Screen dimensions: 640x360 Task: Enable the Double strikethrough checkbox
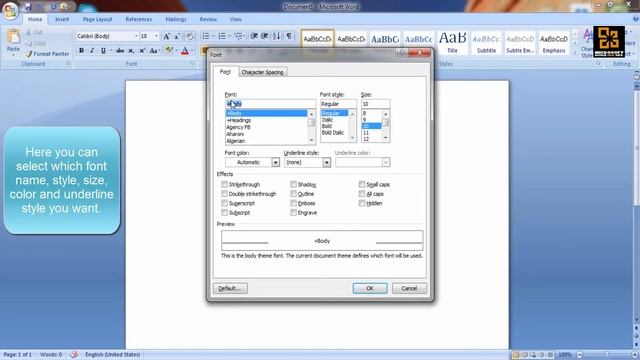click(x=224, y=194)
